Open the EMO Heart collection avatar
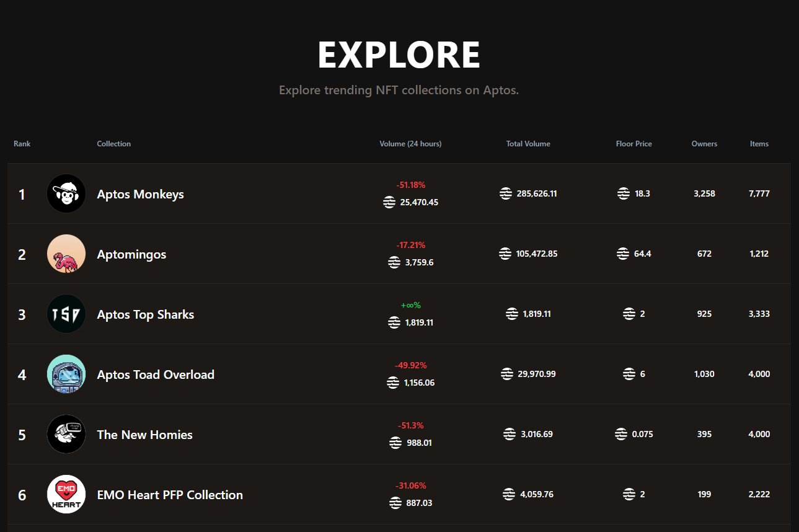 (x=66, y=494)
